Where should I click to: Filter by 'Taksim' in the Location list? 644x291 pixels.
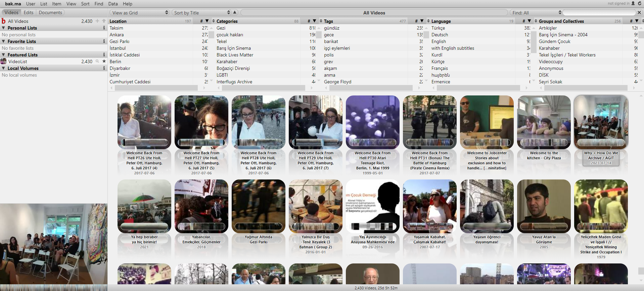(x=158, y=28)
